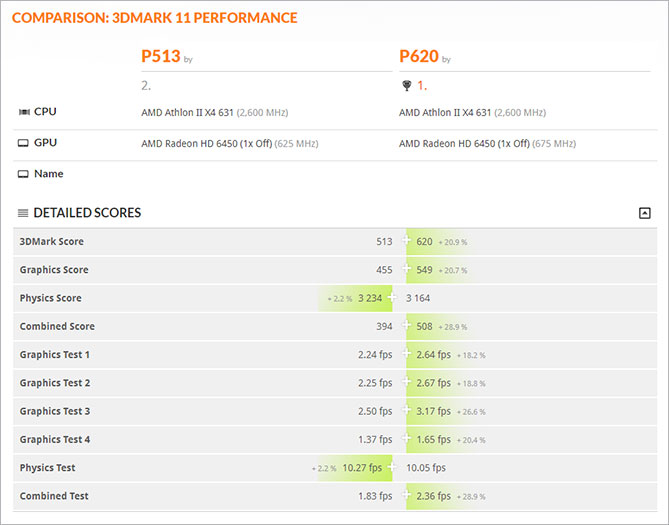This screenshot has height=525, width=669.
Task: Click the Graphics Score value 549
Action: click(425, 270)
